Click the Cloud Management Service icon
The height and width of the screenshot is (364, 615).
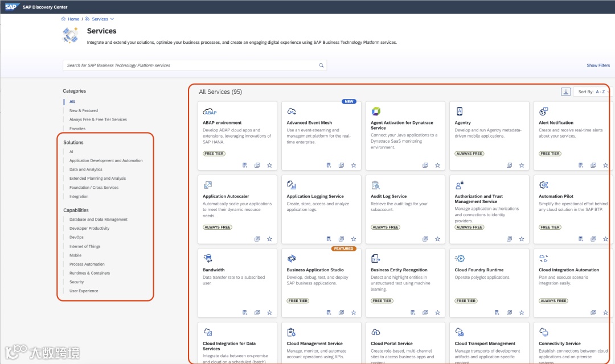pos(292,332)
